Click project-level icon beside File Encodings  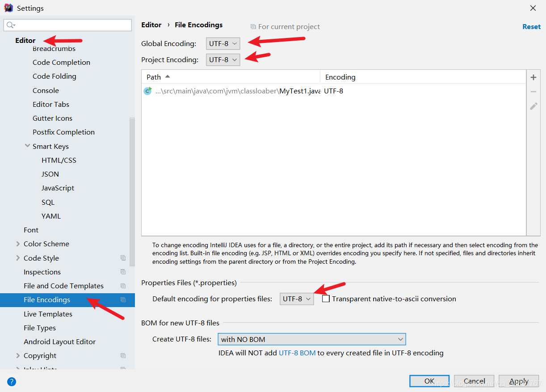pos(123,300)
